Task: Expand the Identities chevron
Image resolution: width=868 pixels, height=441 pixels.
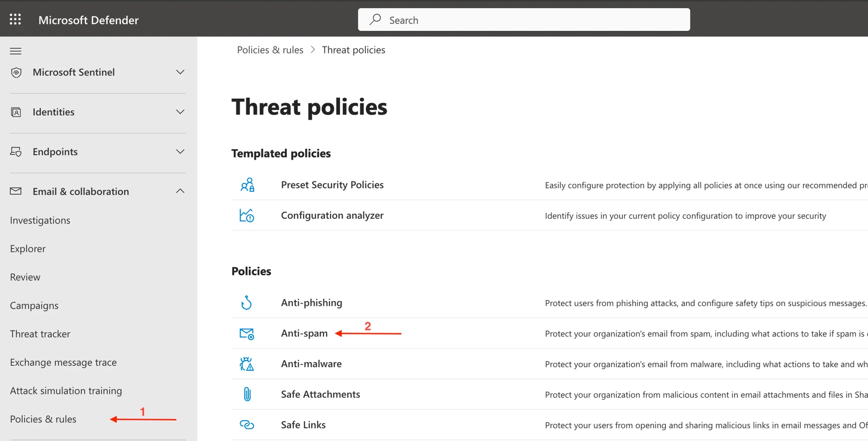Action: [x=180, y=112]
